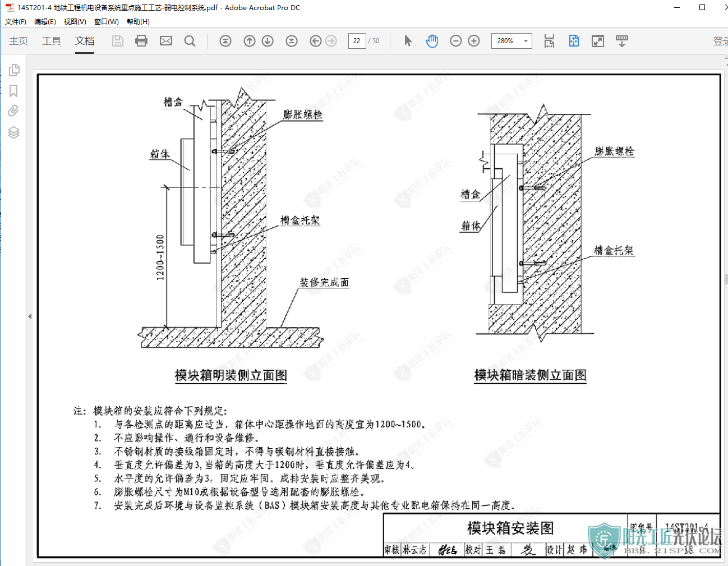Go to previous view arrow
Image resolution: width=728 pixels, height=566 pixels.
pyautogui.click(x=316, y=41)
